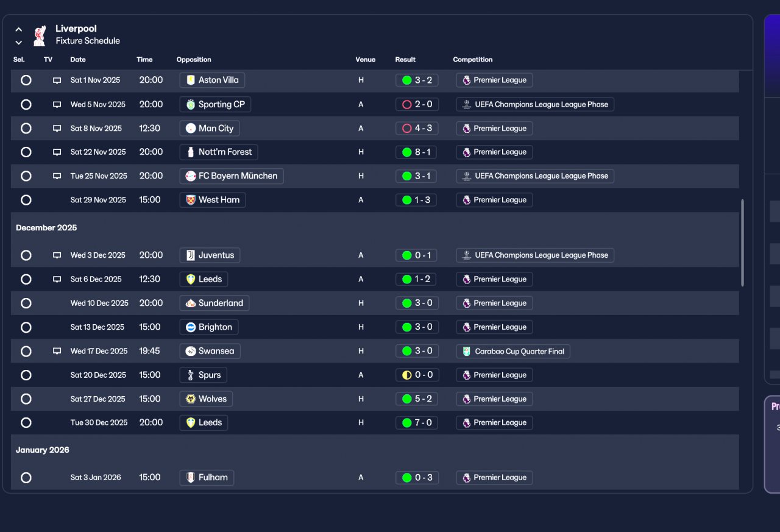Click the TV icon for Swansea match
The width and height of the screenshot is (780, 532).
tap(57, 352)
